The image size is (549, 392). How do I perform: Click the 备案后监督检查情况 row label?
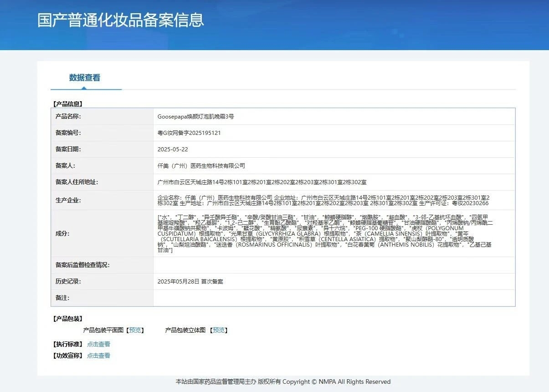(82, 265)
